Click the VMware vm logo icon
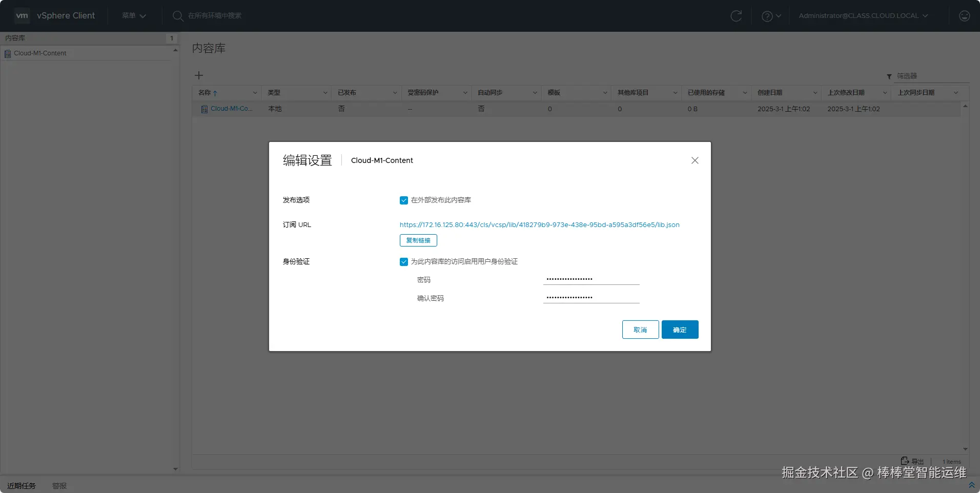 (x=22, y=15)
